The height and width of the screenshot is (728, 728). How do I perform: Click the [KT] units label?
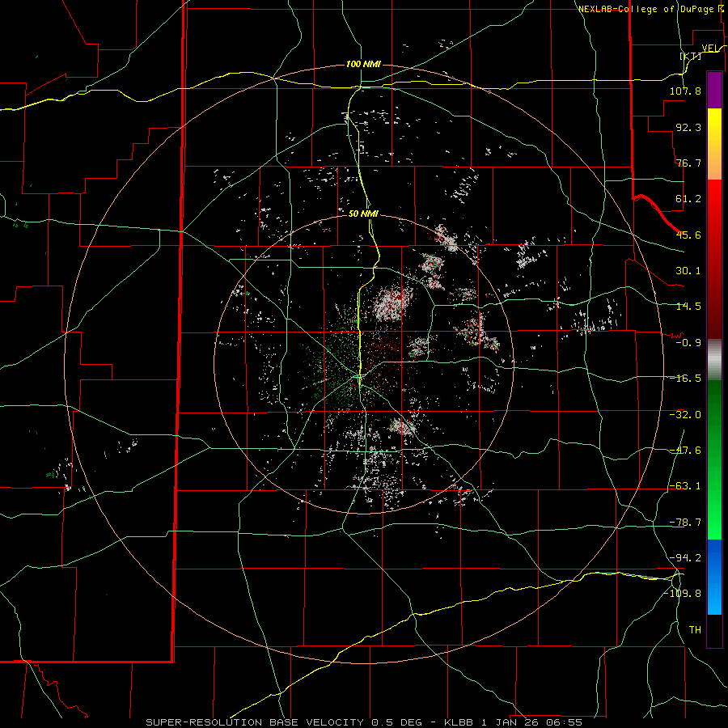click(x=691, y=56)
